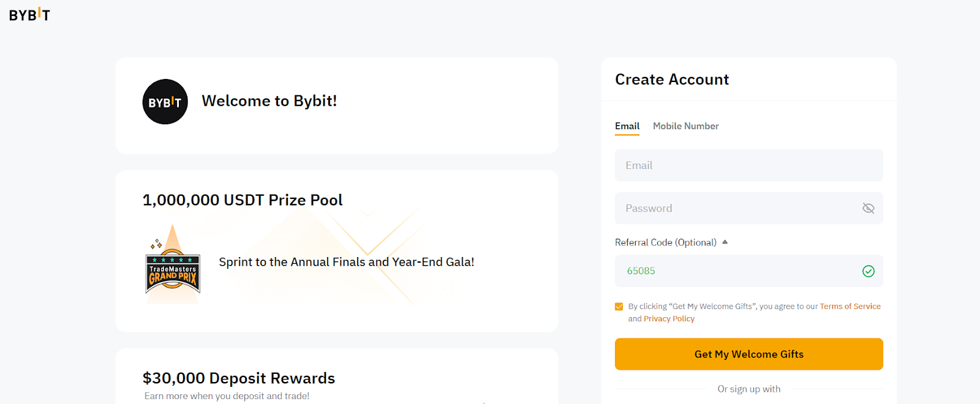Viewport: 980px width, 404px height.
Task: Select the Email tab
Action: [x=627, y=126]
